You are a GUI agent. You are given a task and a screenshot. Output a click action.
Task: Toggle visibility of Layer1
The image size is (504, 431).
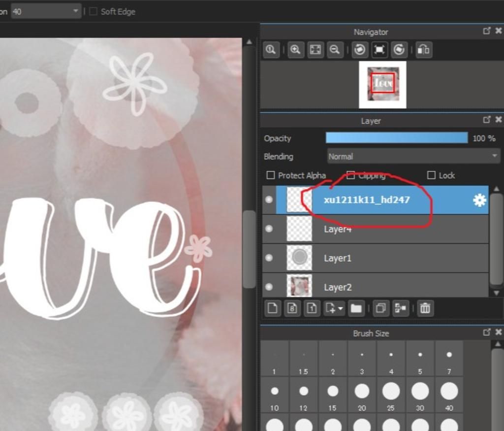269,258
